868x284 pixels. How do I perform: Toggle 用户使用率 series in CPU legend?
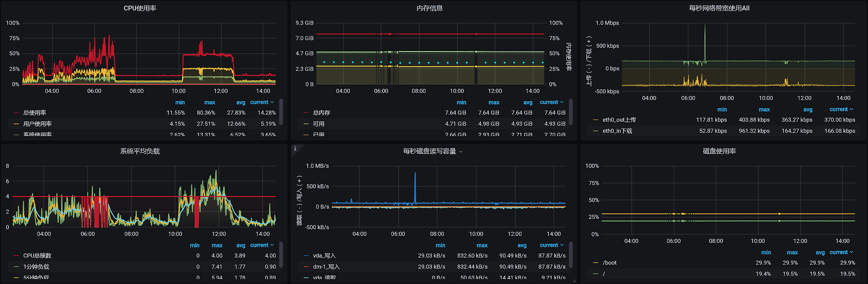point(37,124)
